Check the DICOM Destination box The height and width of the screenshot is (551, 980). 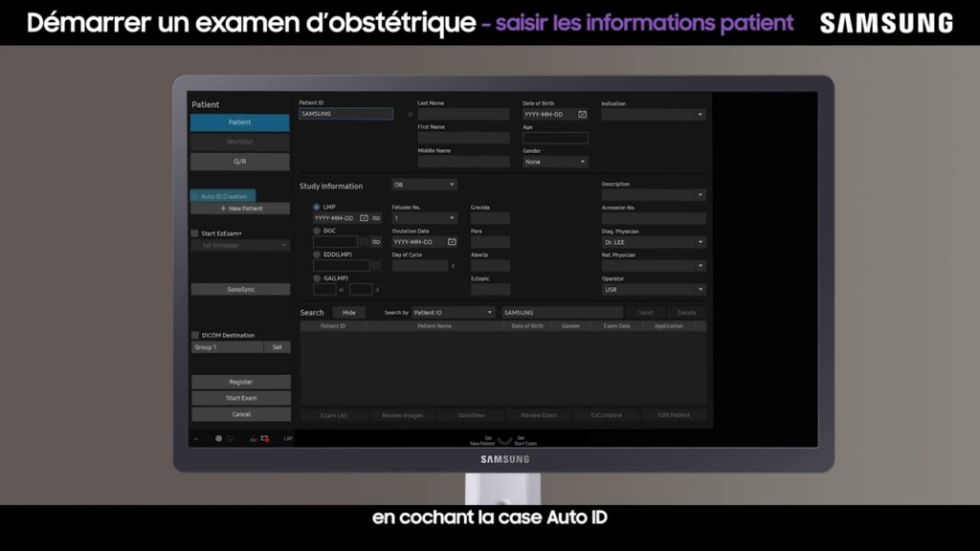(195, 335)
